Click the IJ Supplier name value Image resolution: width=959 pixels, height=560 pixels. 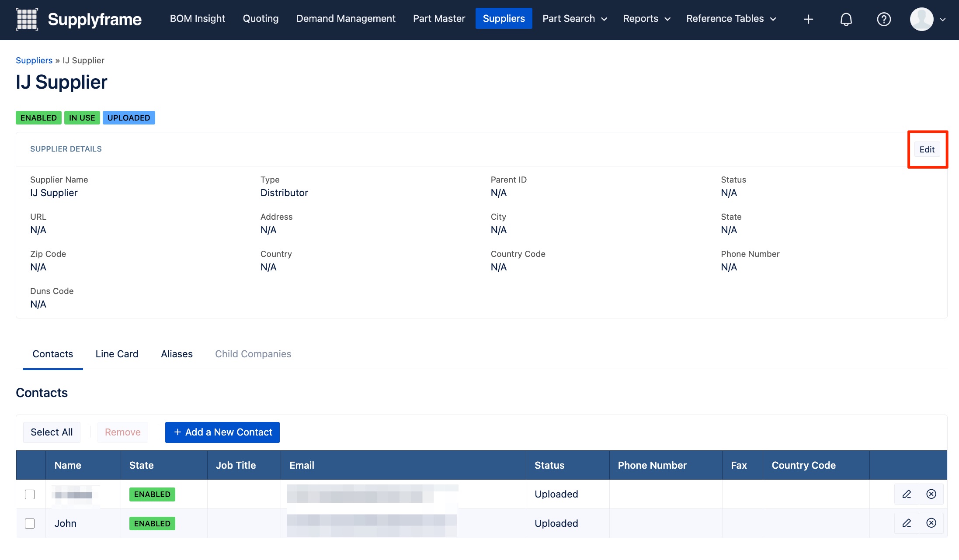pyautogui.click(x=54, y=193)
